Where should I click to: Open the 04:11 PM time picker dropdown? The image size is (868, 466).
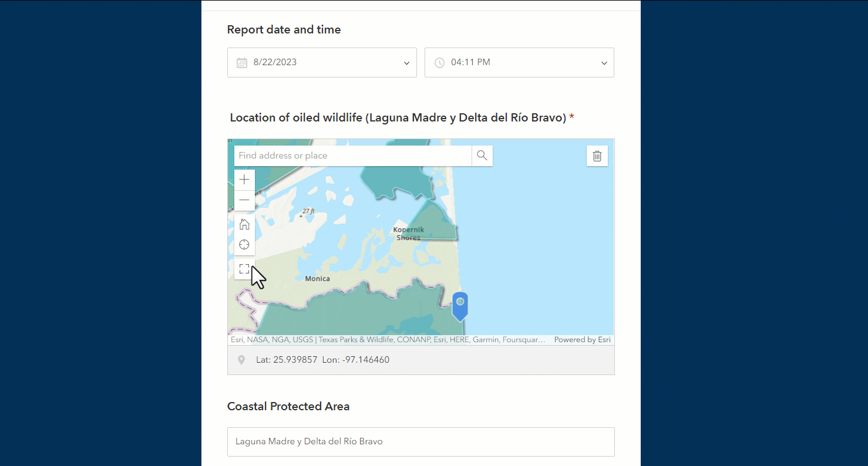pos(604,62)
